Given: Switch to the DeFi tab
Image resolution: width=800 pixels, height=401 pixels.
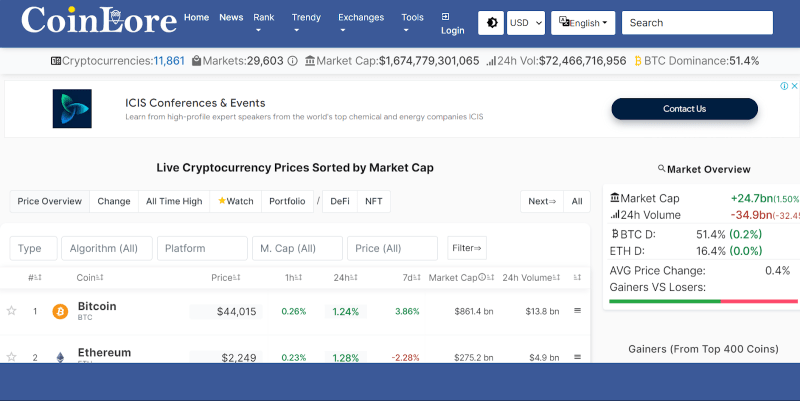Looking at the screenshot, I should (340, 202).
